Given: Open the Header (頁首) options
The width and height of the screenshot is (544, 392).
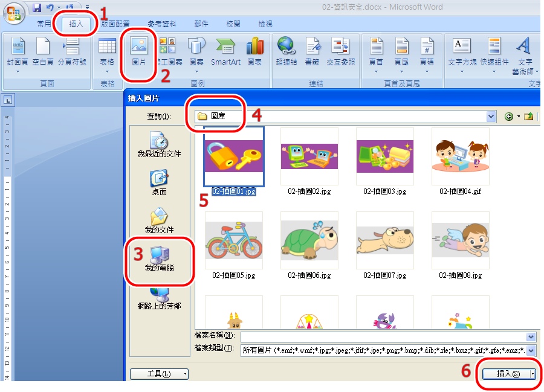Looking at the screenshot, I should click(376, 54).
